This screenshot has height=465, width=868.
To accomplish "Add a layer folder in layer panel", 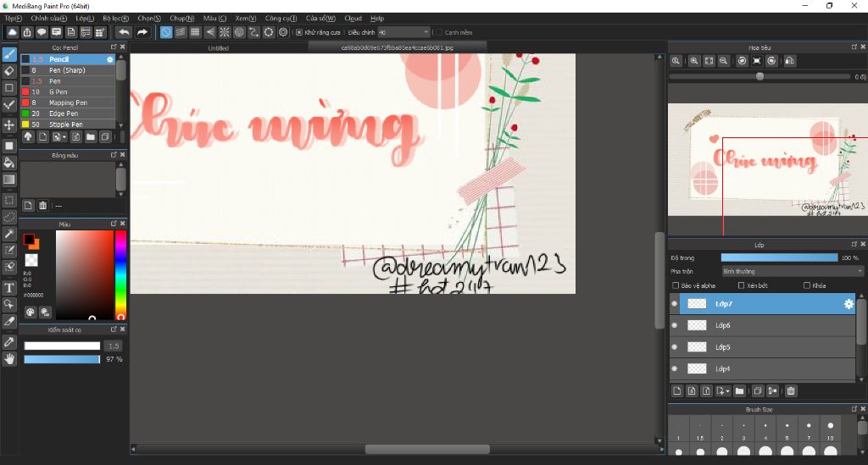I will point(739,391).
